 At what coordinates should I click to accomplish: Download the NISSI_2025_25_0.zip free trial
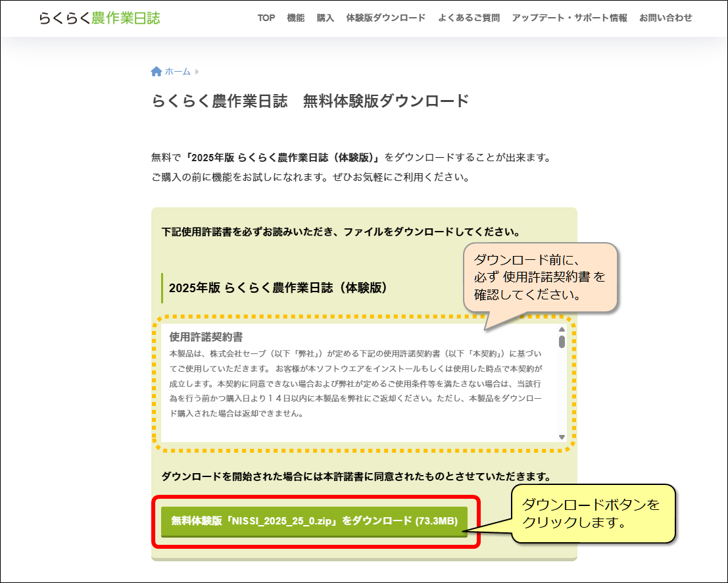314,521
